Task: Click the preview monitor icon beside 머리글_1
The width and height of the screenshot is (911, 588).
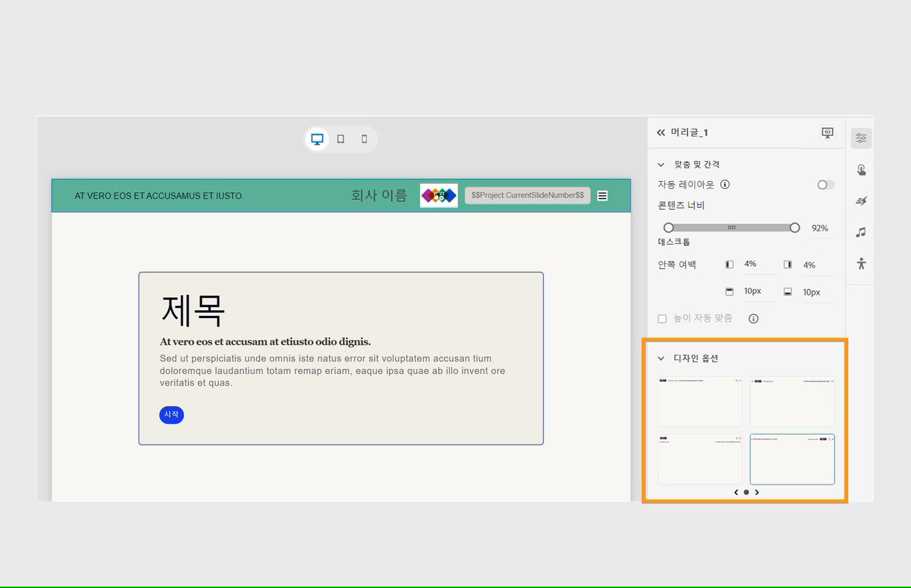Action: click(x=827, y=132)
